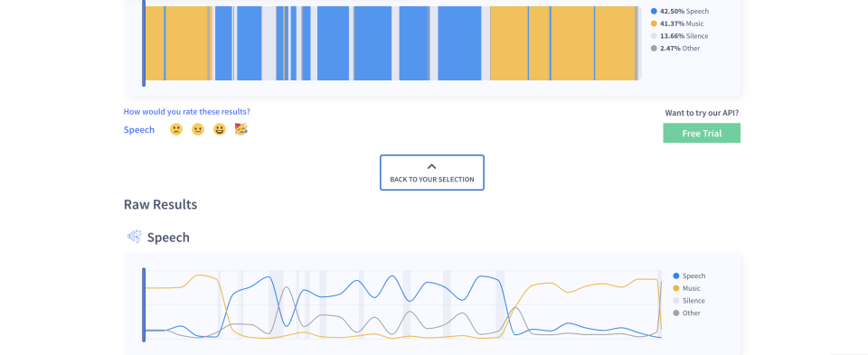
Task: Toggle Other series in the top chart legend
Action: (676, 48)
